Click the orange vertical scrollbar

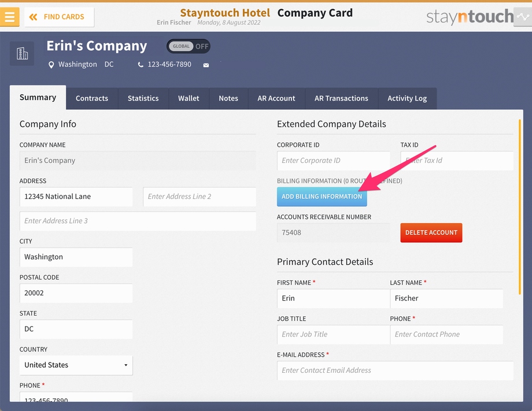point(519,207)
